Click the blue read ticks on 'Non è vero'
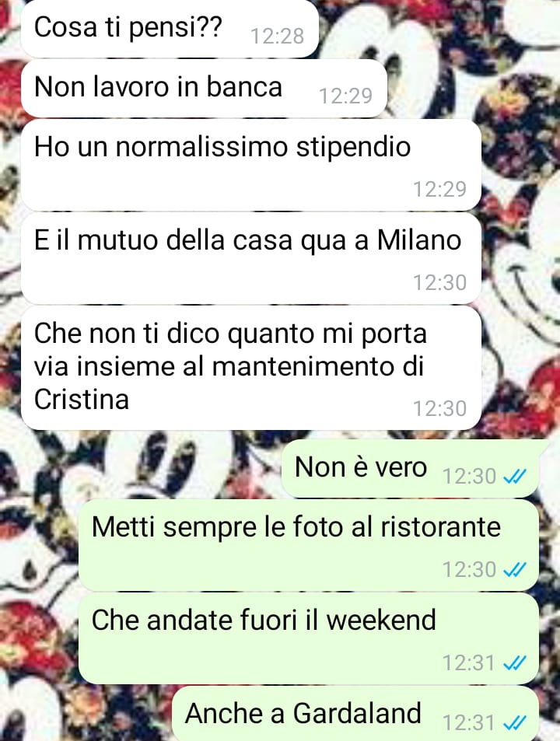This screenshot has width=560, height=741. (515, 477)
